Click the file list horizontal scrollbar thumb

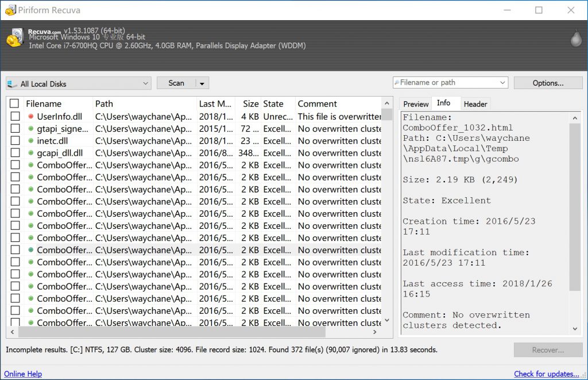coord(172,332)
